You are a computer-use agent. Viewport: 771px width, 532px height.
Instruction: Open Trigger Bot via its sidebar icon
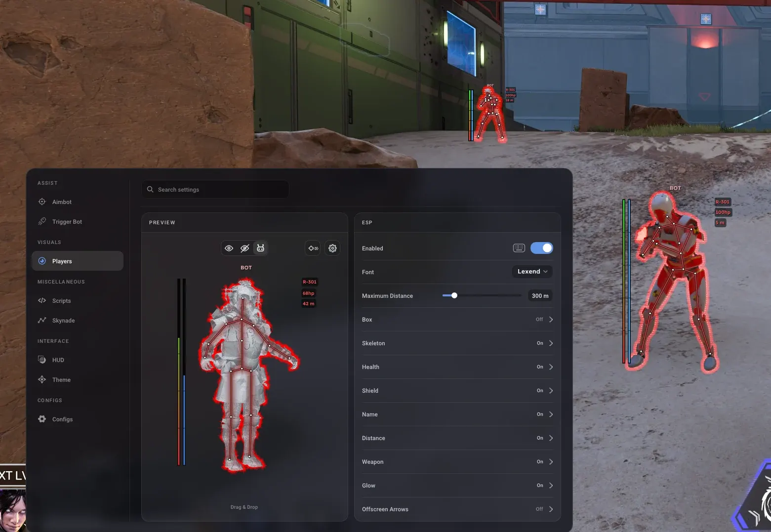(42, 221)
